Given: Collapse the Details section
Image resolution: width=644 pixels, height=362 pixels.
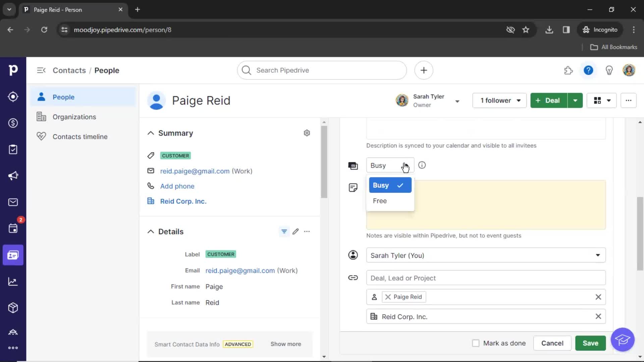Looking at the screenshot, I should point(151,232).
